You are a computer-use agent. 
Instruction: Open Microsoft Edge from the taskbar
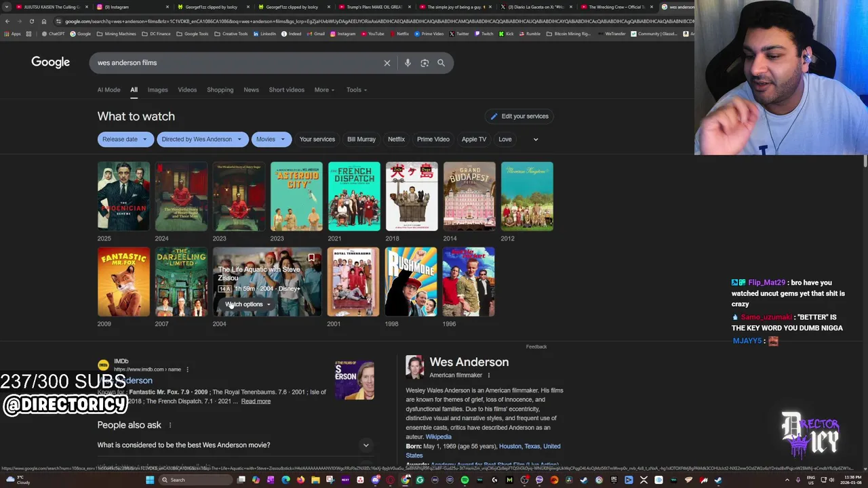pyautogui.click(x=285, y=480)
